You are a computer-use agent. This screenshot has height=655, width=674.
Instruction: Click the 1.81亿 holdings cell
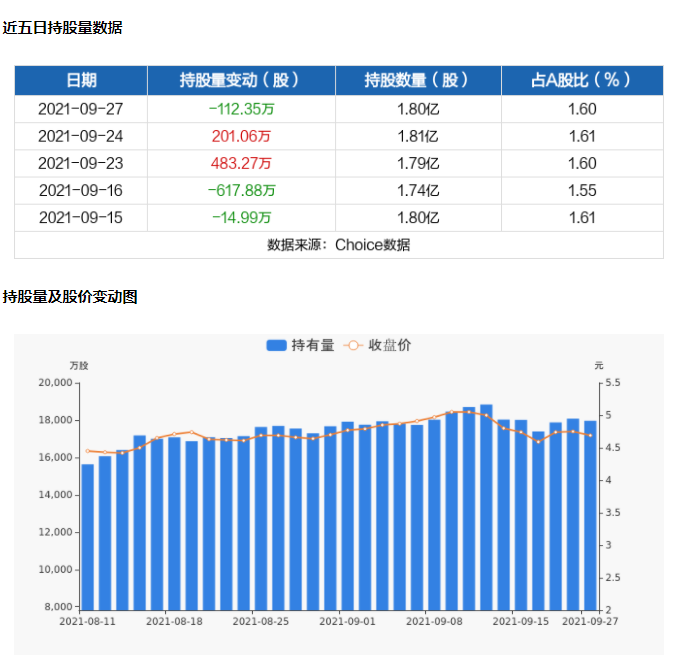tap(418, 136)
